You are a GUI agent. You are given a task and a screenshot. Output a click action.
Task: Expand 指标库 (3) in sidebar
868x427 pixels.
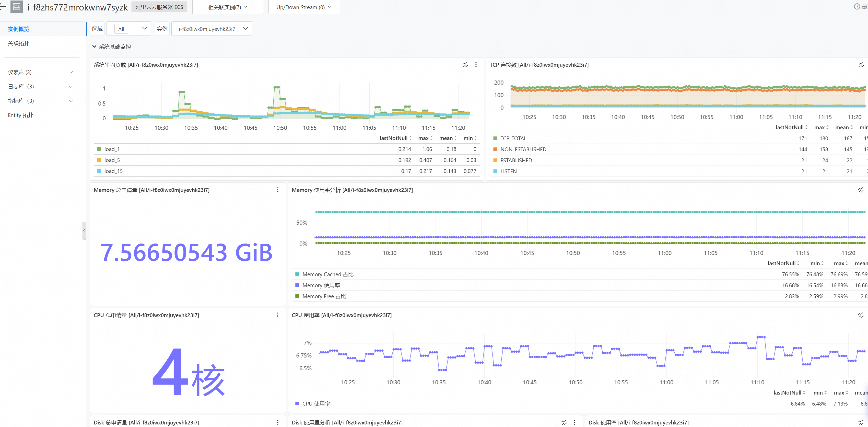click(40, 101)
